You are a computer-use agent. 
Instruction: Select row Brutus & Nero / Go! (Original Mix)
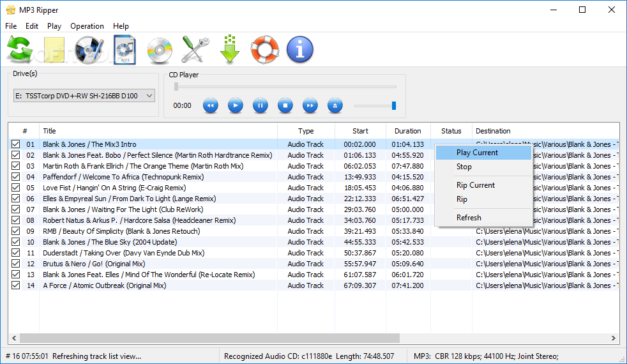(x=314, y=264)
